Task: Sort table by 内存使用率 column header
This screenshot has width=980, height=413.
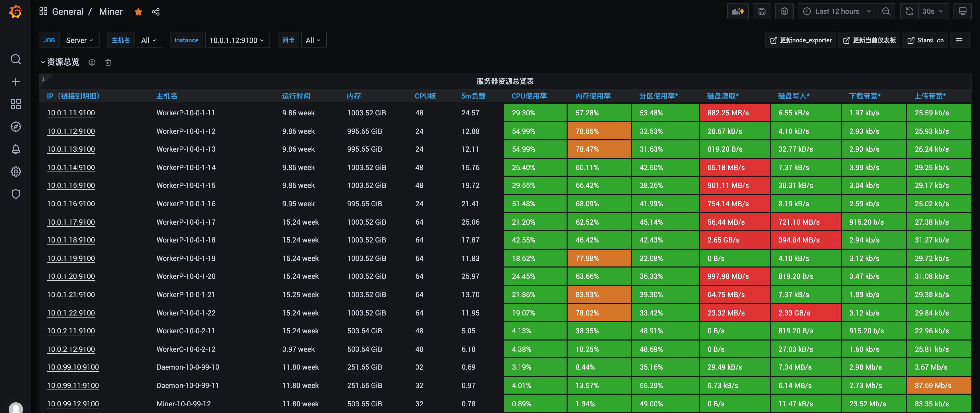Action: pos(593,96)
